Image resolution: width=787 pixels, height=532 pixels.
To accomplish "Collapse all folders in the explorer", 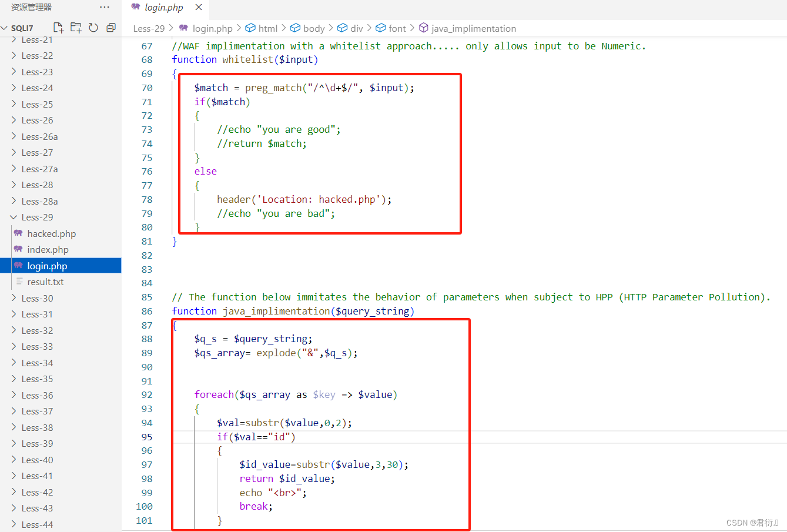I will (x=111, y=28).
